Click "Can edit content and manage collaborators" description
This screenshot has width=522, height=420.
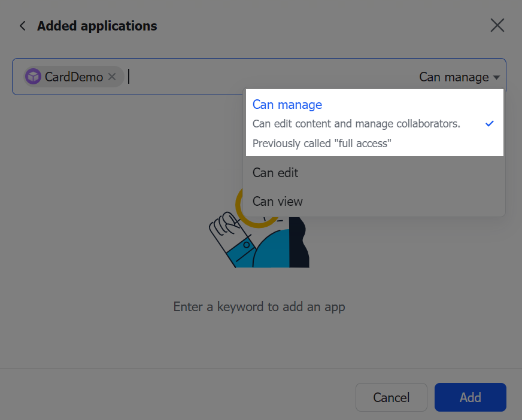pos(356,124)
